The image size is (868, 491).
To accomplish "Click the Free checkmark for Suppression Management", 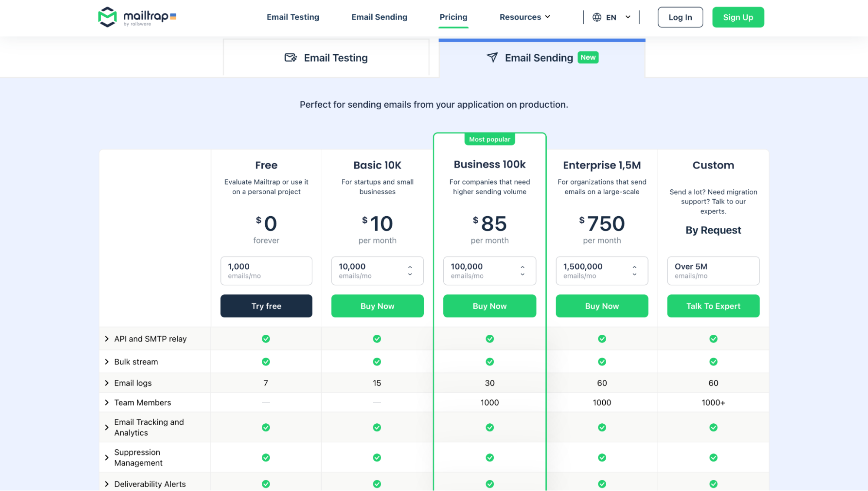I will pyautogui.click(x=266, y=458).
